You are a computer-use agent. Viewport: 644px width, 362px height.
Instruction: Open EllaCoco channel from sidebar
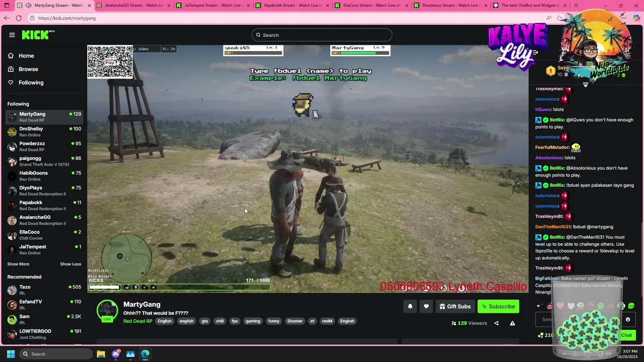44,235
